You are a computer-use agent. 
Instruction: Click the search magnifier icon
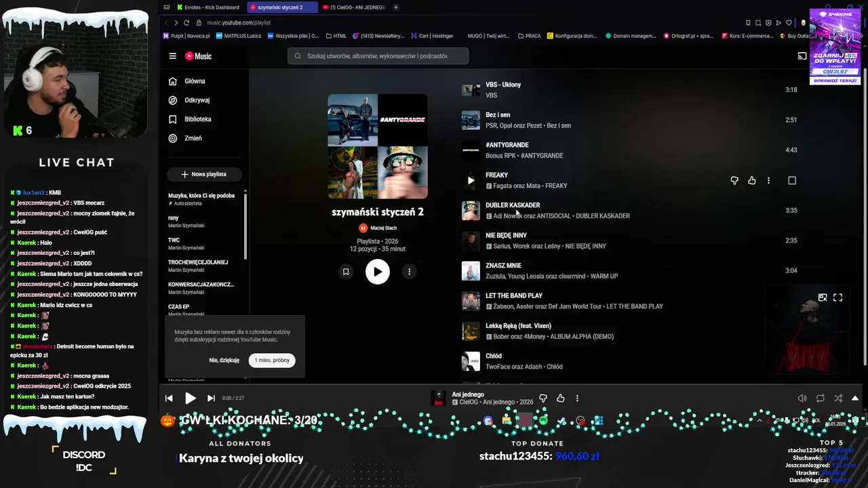click(x=296, y=56)
